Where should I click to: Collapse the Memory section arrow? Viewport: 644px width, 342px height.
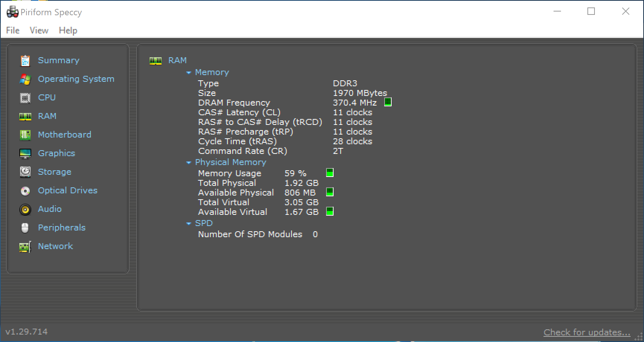click(189, 72)
